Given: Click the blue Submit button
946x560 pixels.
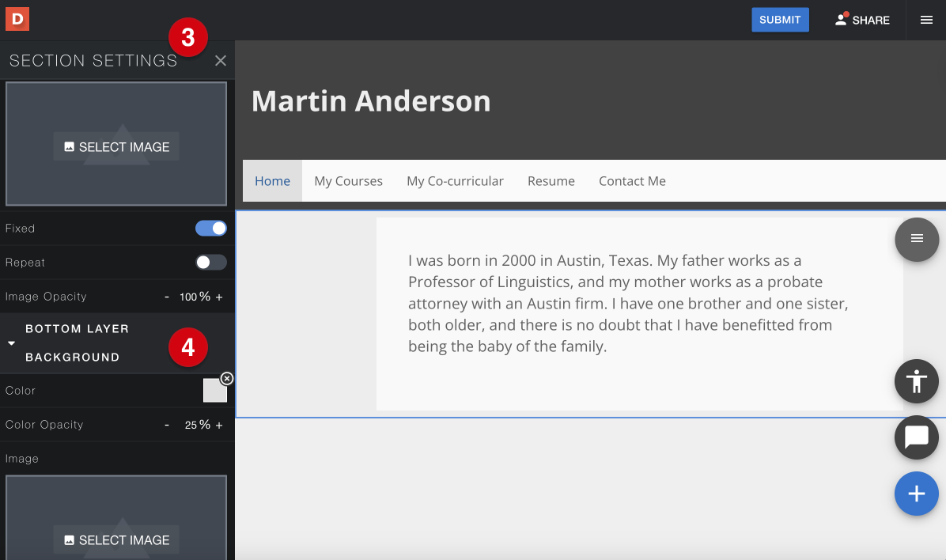Looking at the screenshot, I should click(x=780, y=20).
